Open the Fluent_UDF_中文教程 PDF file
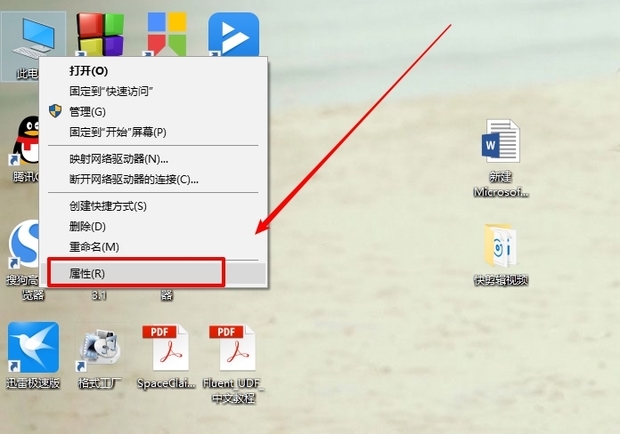This screenshot has height=434, width=620. click(233, 348)
